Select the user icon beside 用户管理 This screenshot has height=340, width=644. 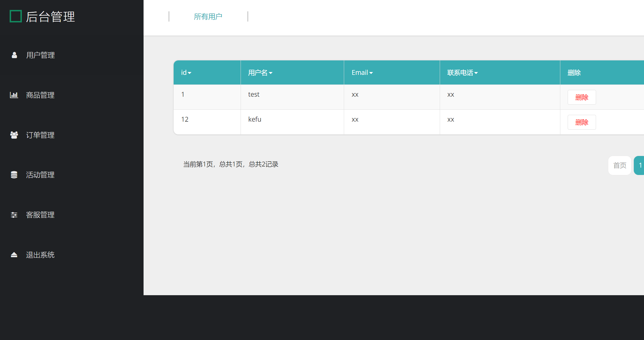click(14, 55)
